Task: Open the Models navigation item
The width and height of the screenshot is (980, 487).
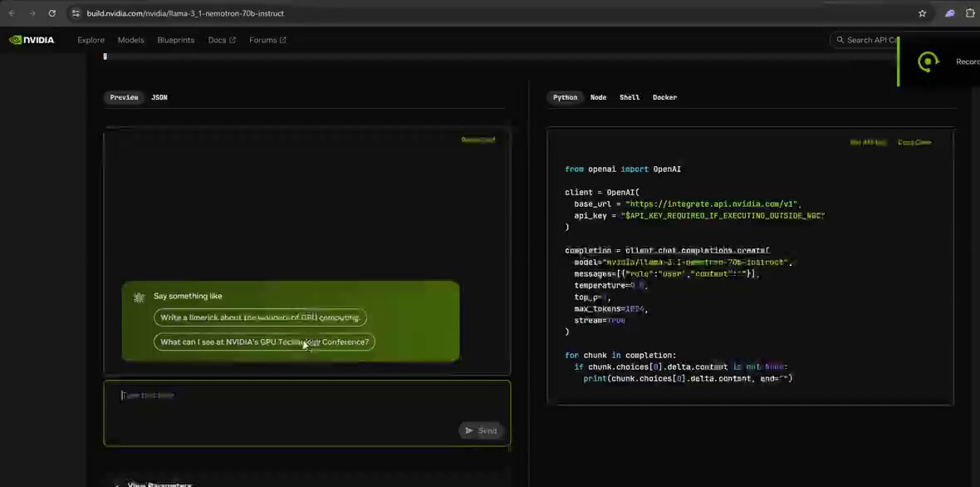Action: [130, 40]
